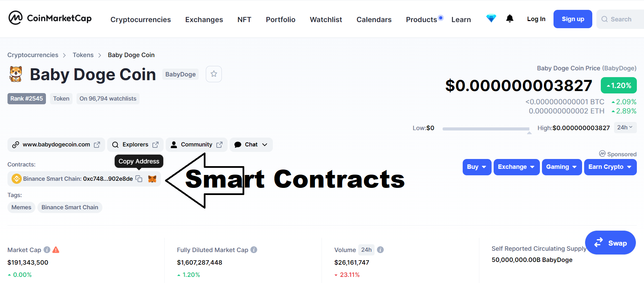Select the Watchlist menu item
Screen dimensions: 644x283
(326, 19)
